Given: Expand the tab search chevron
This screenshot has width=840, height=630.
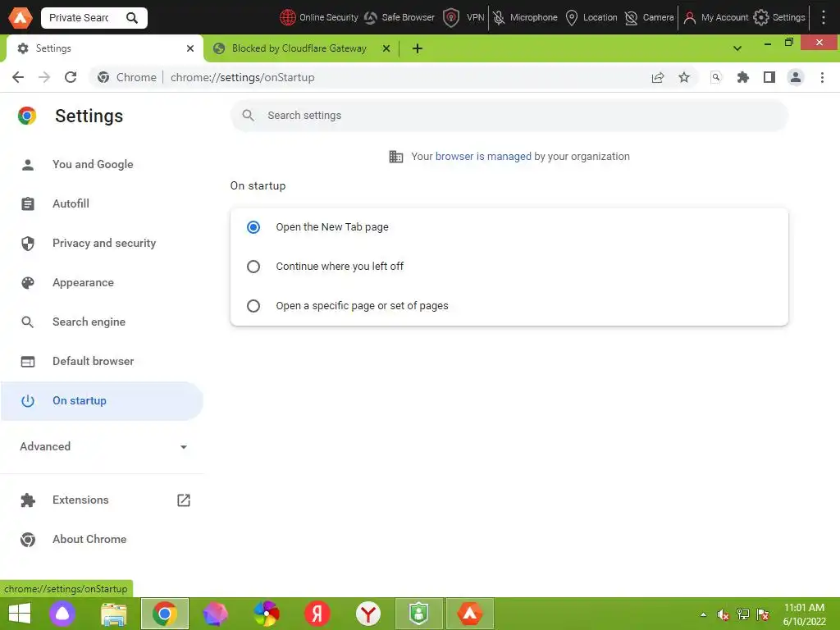Looking at the screenshot, I should tap(737, 48).
